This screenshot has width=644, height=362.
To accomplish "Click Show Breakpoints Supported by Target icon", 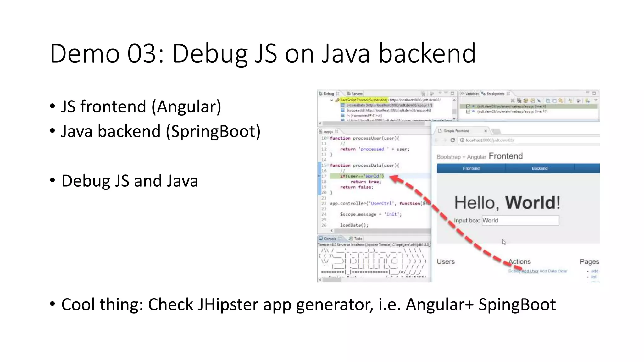I will pos(525,101).
